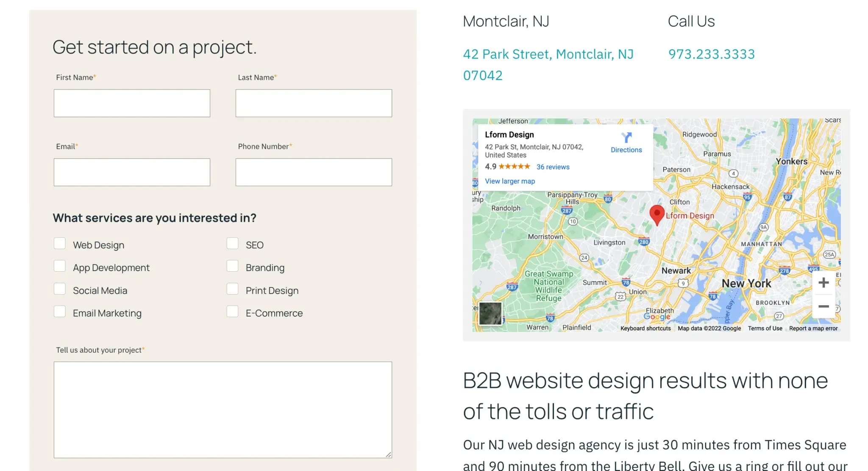Check the Email Marketing checkbox
Screen dimensions: 868x471
[x=60, y=311]
